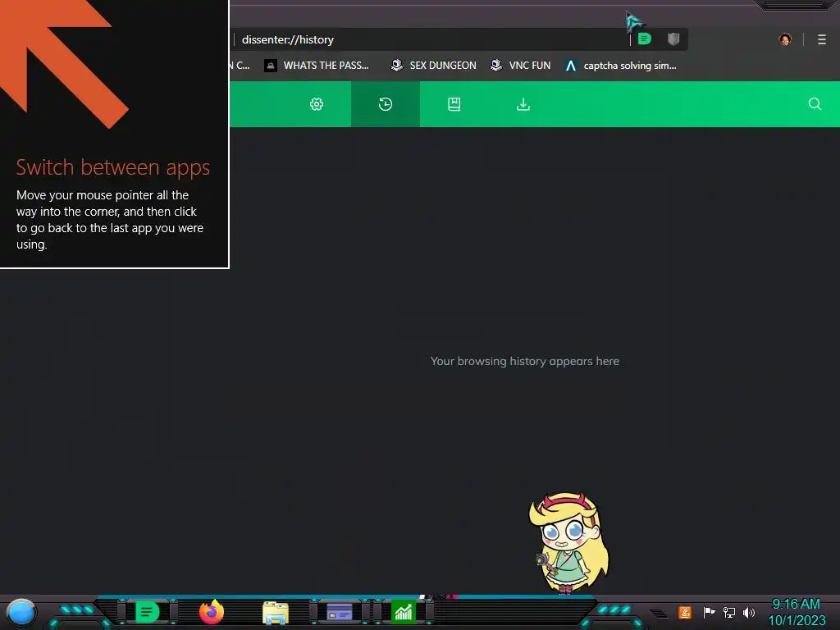The height and width of the screenshot is (630, 840).
Task: Click the 'Your browsing history appears here' text
Action: (524, 361)
